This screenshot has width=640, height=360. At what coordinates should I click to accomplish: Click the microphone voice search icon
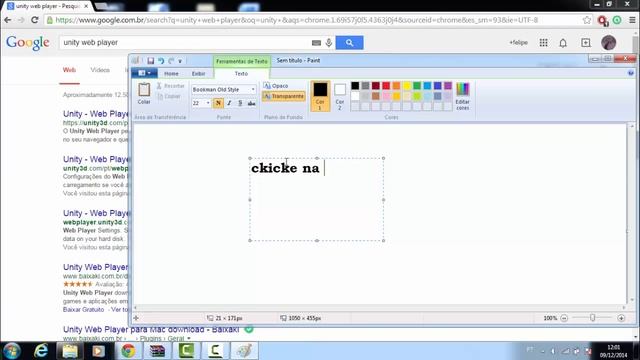tap(329, 42)
